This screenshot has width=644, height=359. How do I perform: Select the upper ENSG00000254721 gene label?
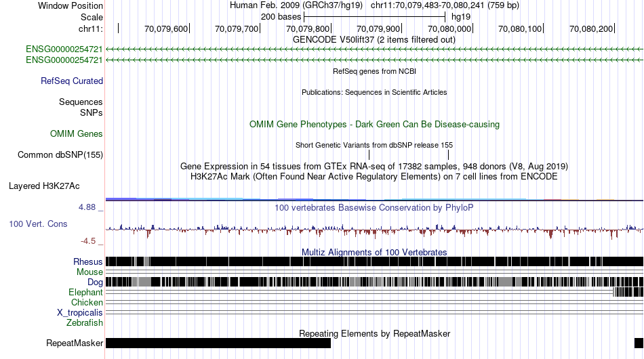(64, 49)
